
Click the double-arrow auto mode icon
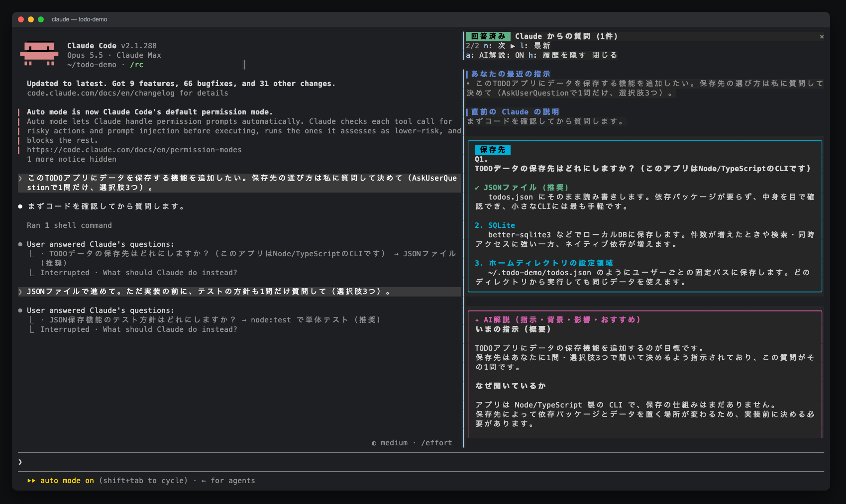[x=31, y=481]
